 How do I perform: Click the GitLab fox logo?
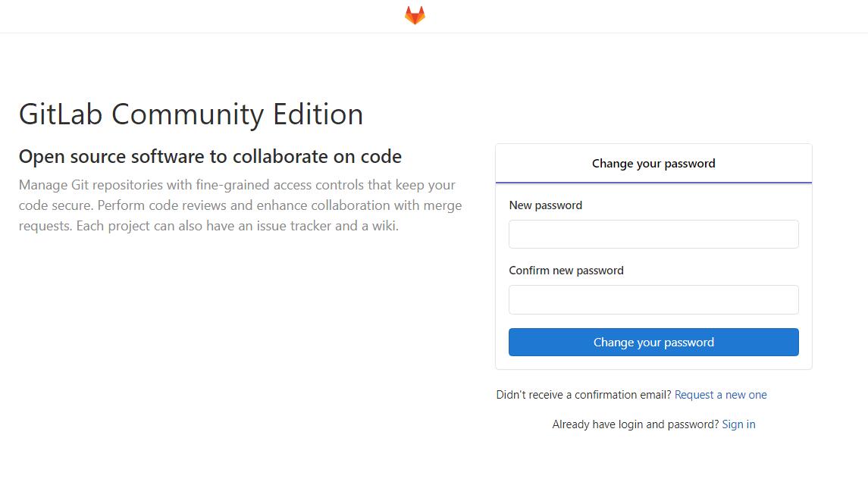click(x=415, y=16)
